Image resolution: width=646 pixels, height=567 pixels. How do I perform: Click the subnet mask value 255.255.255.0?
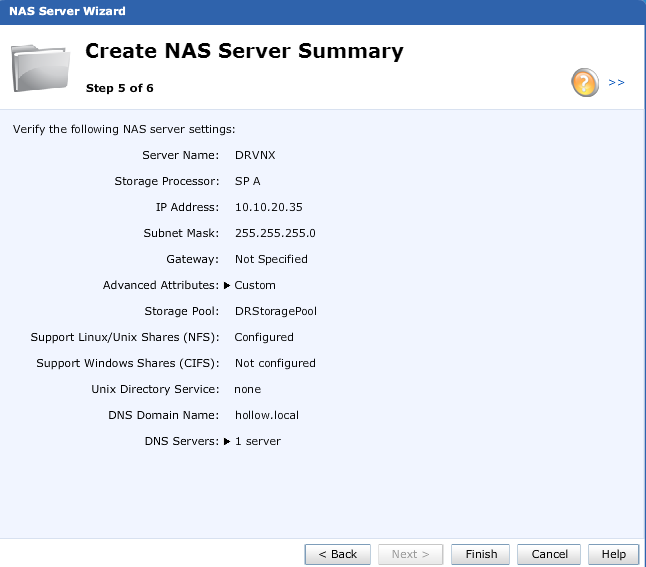point(275,233)
